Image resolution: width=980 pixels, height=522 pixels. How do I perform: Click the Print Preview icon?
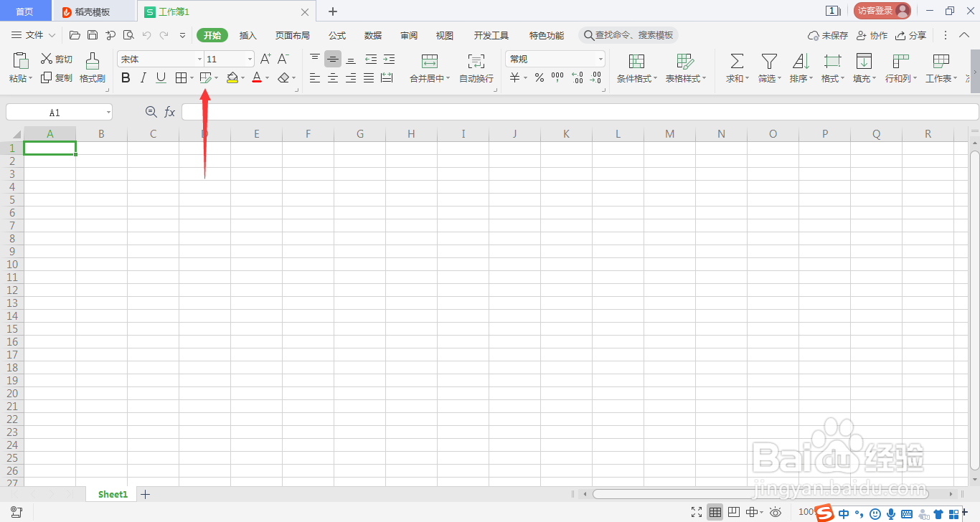pyautogui.click(x=128, y=34)
